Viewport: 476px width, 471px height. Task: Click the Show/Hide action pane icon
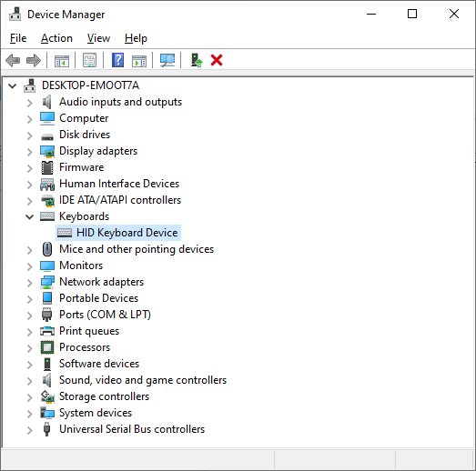point(139,61)
